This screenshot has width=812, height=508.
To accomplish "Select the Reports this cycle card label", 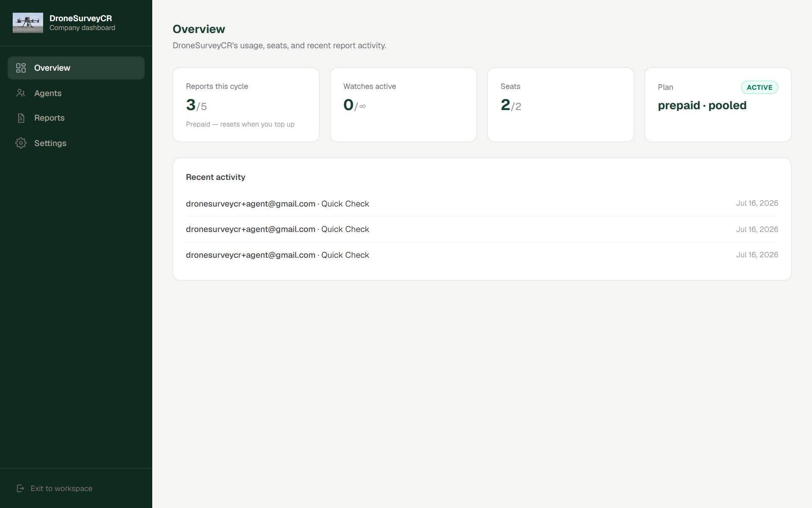I will (x=217, y=86).
